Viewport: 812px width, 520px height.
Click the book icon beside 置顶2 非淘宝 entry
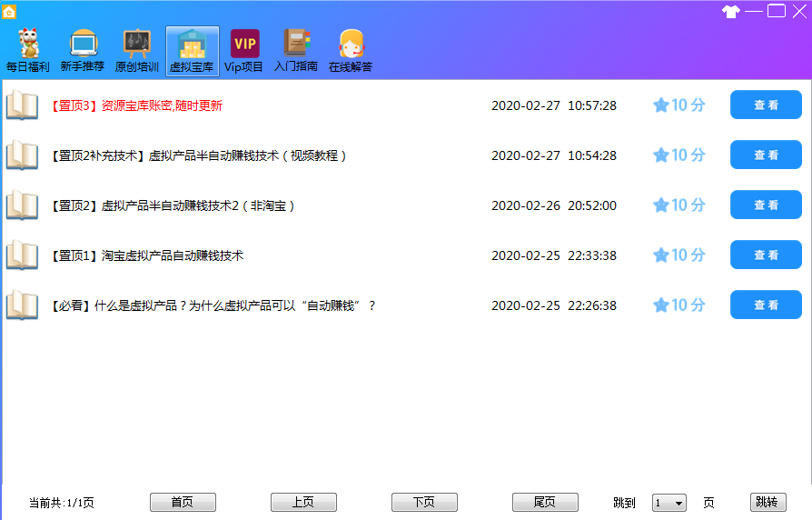(x=22, y=205)
